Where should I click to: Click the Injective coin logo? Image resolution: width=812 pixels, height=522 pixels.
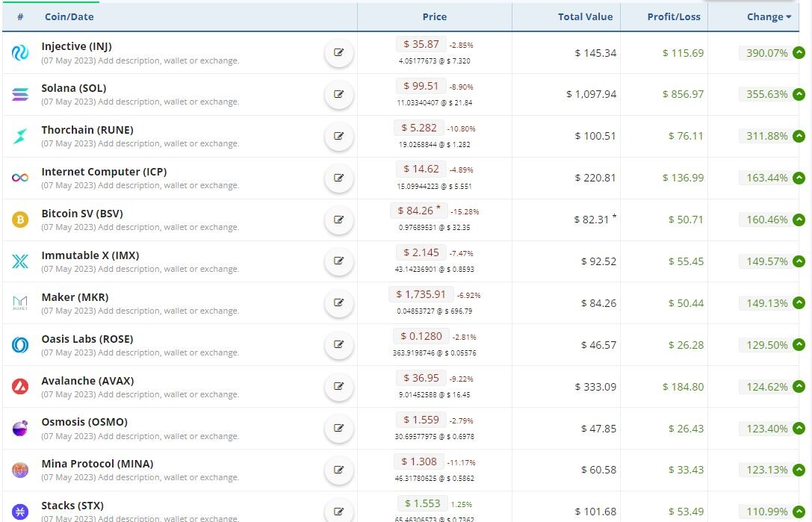click(20, 52)
